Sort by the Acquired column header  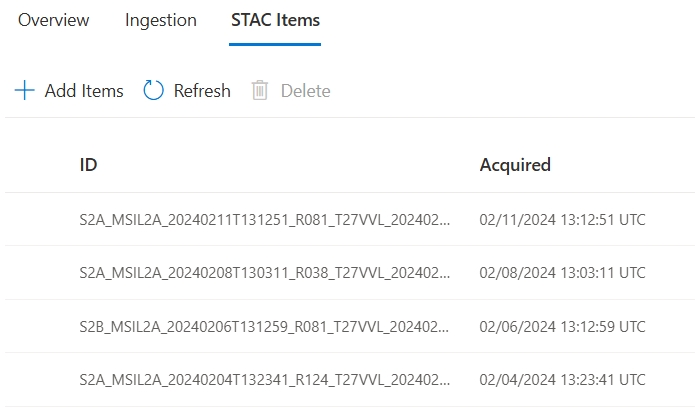coord(515,165)
